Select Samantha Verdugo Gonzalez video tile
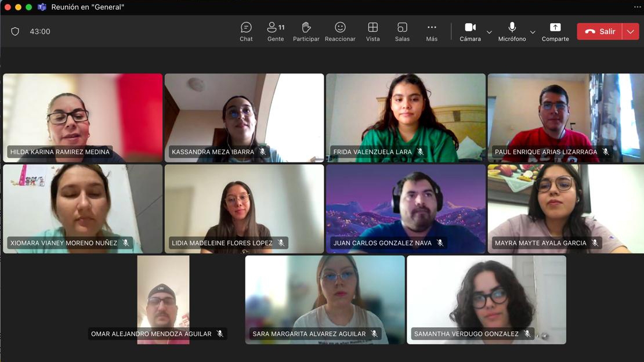This screenshot has height=362, width=644. click(x=486, y=300)
